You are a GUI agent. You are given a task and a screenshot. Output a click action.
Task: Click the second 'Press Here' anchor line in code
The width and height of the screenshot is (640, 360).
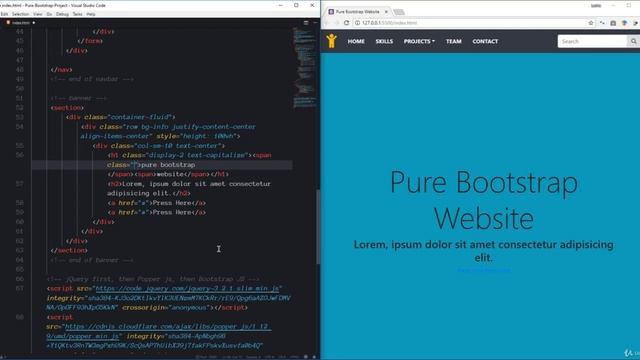(x=157, y=212)
